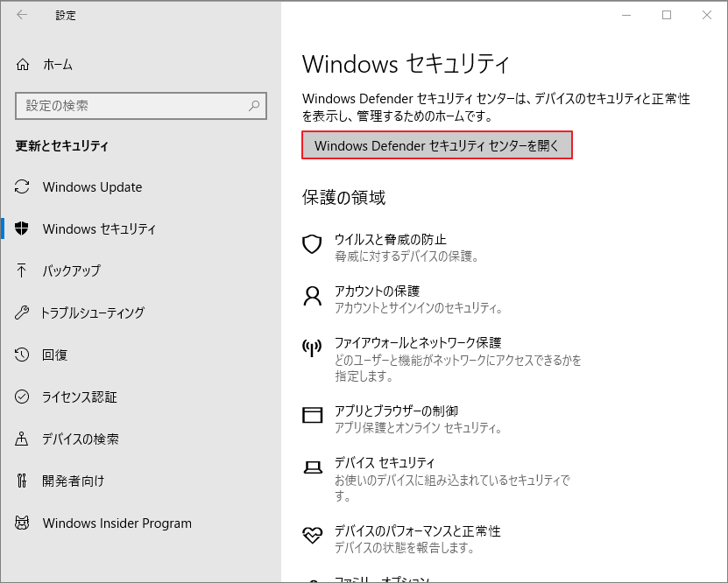The height and width of the screenshot is (583, 728).
Task: Click the ライセンス認証 checkmark circle icon
Action: 22,397
